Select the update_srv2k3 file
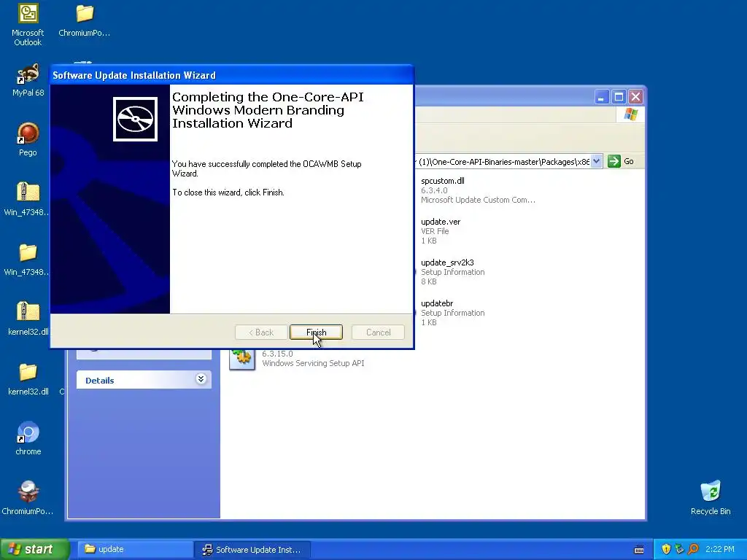Screen dimensions: 747x560 pyautogui.click(x=447, y=262)
